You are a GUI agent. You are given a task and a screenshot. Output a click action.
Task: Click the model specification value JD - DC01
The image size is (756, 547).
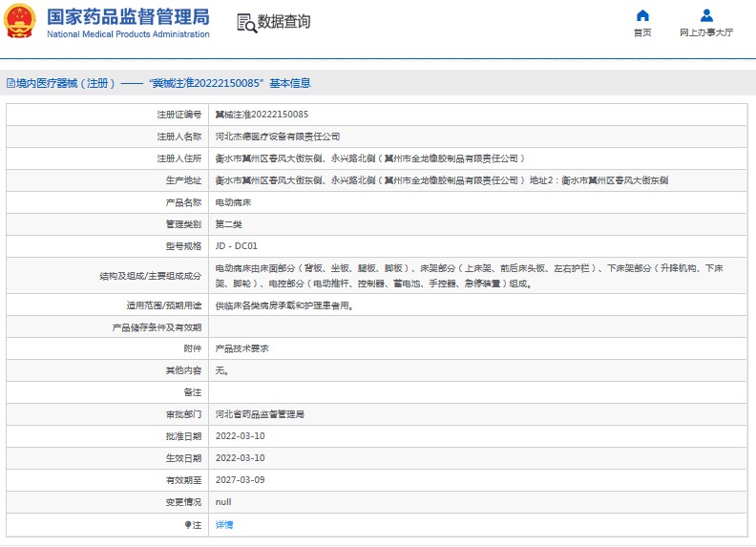pyautogui.click(x=236, y=246)
